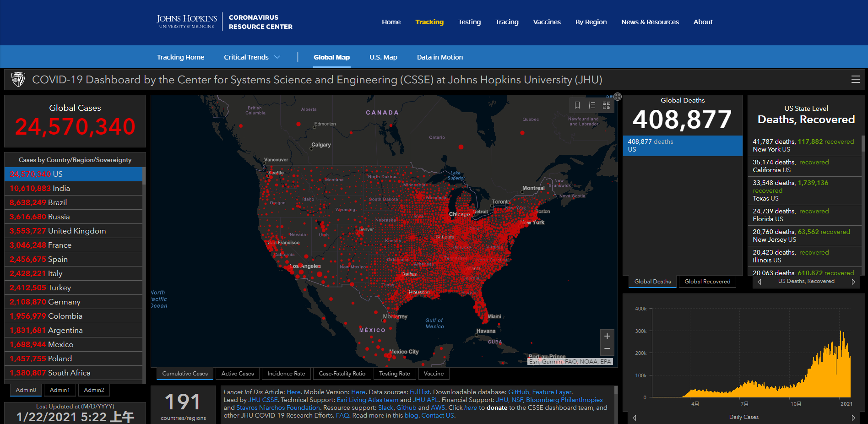
Task: Select the Incidence Rate map tab
Action: pyautogui.click(x=286, y=374)
